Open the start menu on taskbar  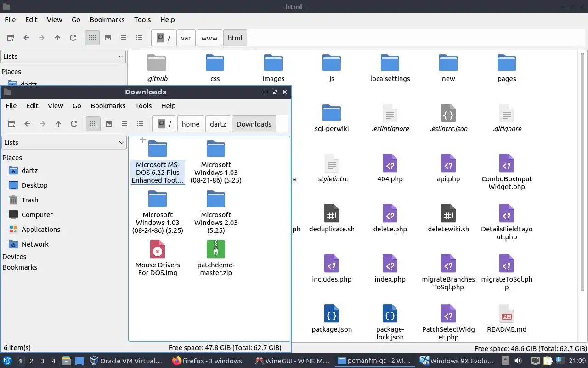tap(7, 361)
